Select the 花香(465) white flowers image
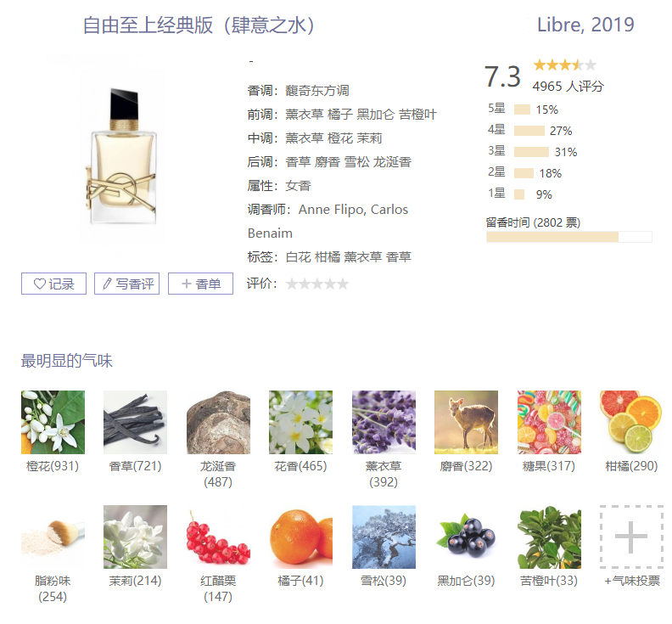 pos(301,422)
